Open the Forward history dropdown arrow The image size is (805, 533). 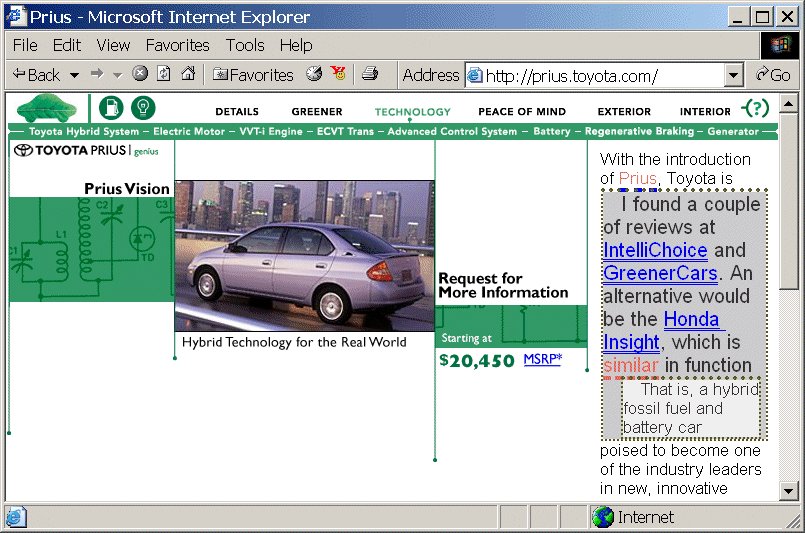click(117, 75)
